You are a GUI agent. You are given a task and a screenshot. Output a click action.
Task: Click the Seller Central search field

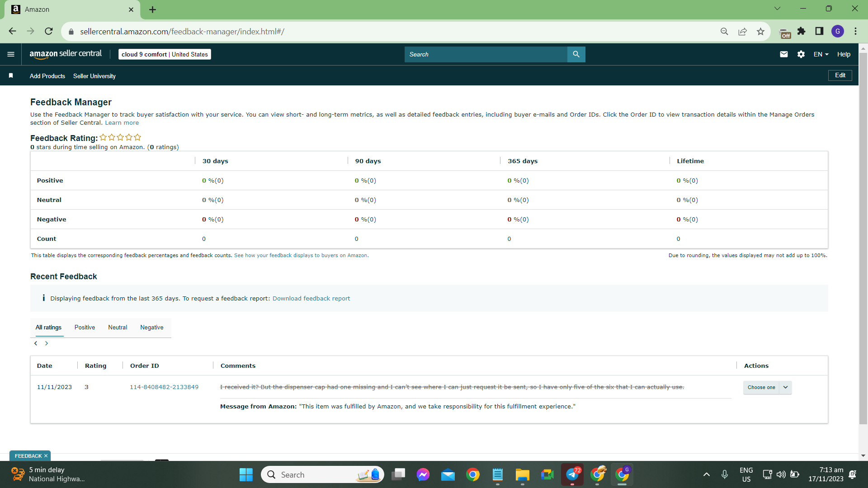point(486,54)
